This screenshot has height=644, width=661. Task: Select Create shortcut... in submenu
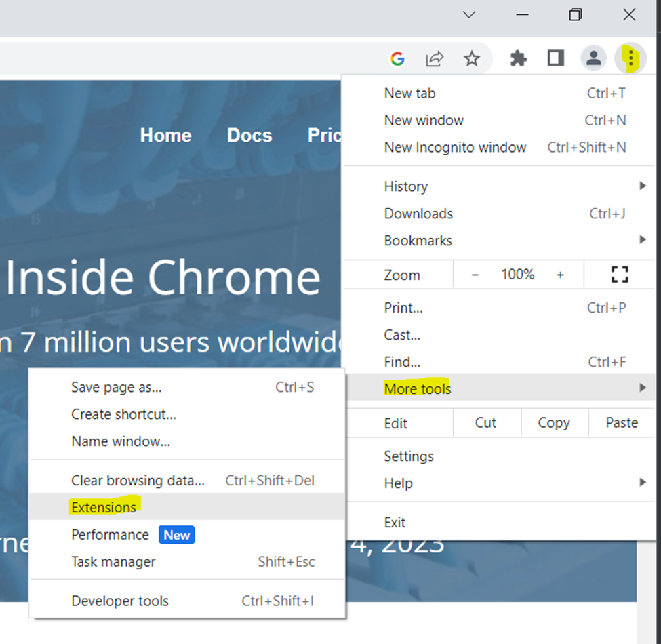tap(187, 414)
